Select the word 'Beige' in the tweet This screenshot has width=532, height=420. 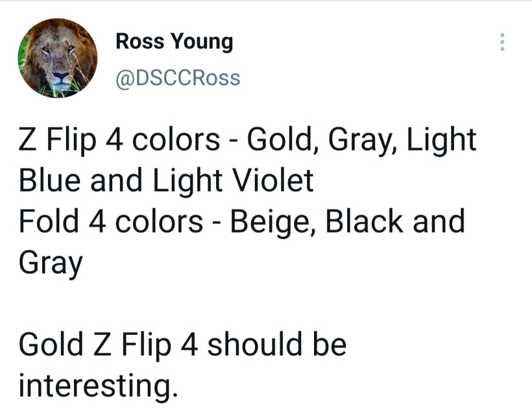click(x=271, y=222)
